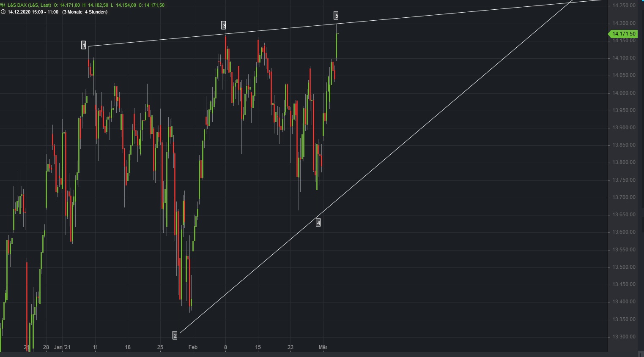Select marker 5 at the latest swing high
644x357 pixels.
tap(336, 16)
